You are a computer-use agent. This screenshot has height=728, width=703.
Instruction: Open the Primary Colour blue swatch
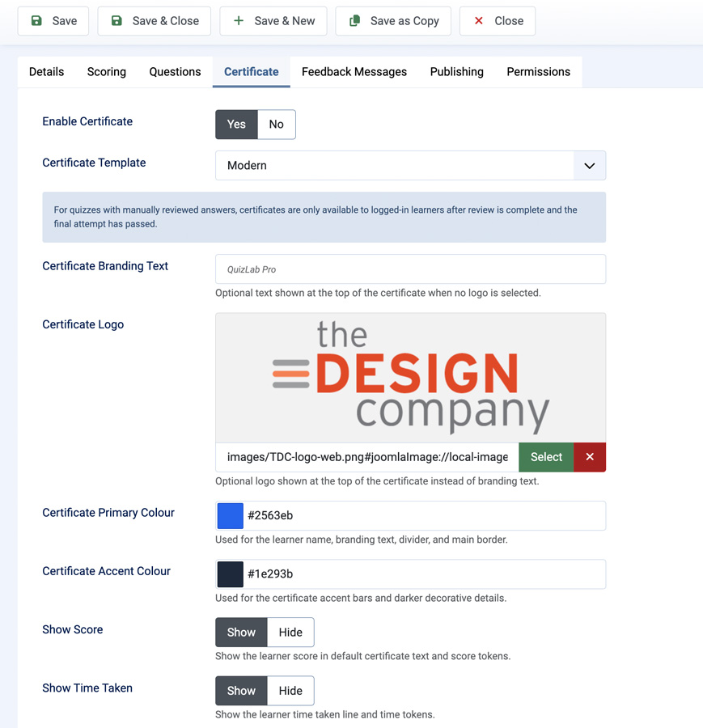[x=231, y=516]
